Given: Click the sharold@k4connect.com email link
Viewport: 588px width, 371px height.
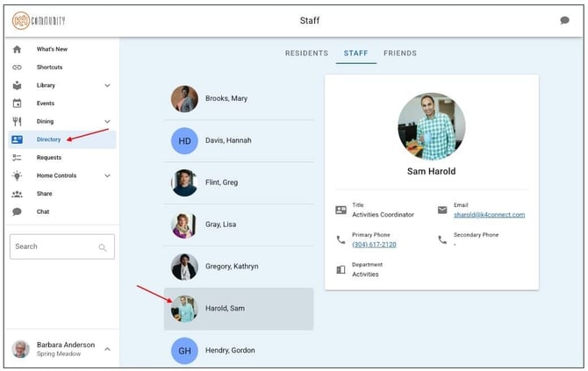Looking at the screenshot, I should click(489, 215).
